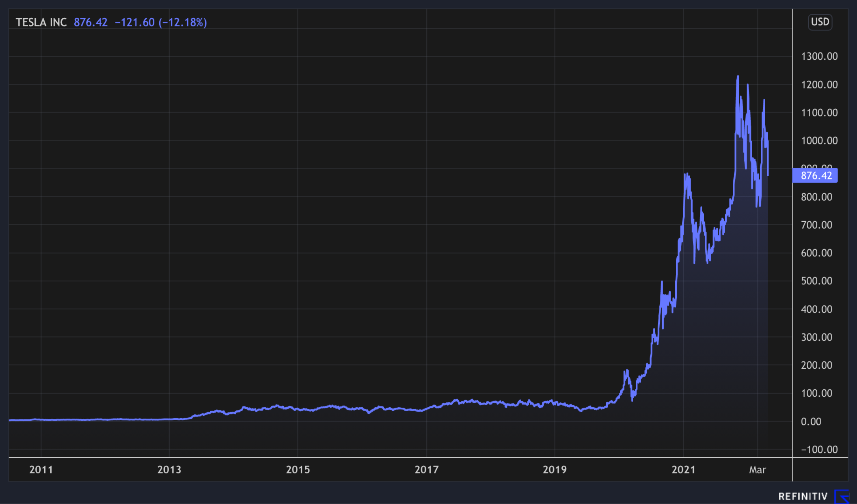
Task: Click the 2011 time axis label
Action: [x=41, y=470]
